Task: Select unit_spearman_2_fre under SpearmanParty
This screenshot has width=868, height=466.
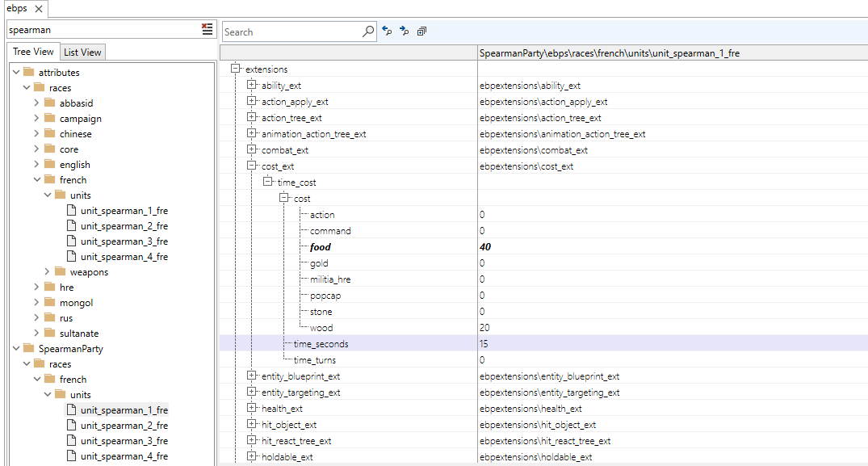Action: coord(124,425)
